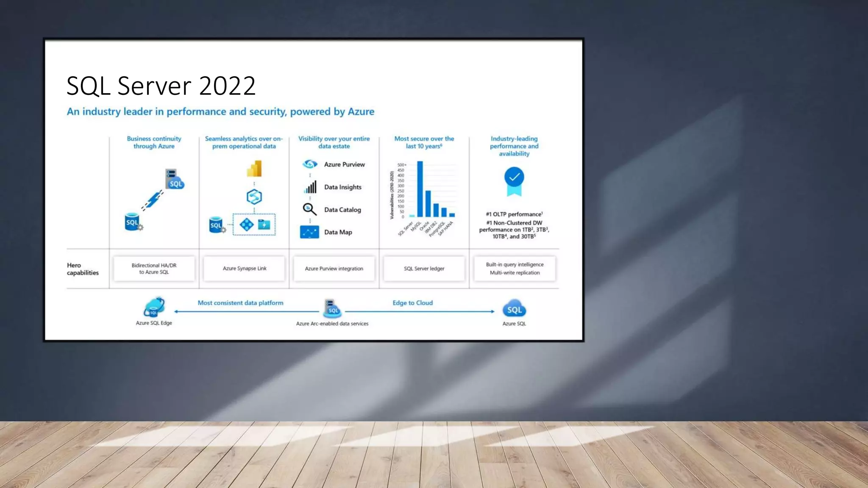Click the Azure Synapse hexagon icon
The width and height of the screenshot is (868, 488).
254,197
